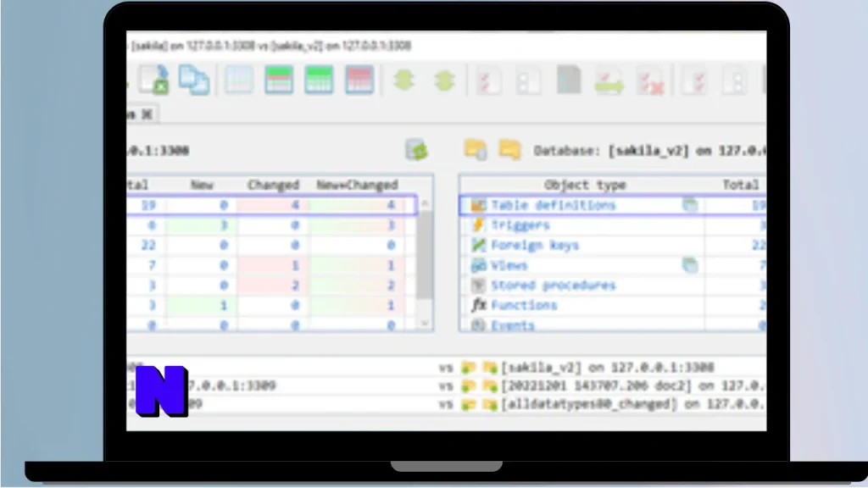The width and height of the screenshot is (868, 488).
Task: Sort by the Changed column header
Action: pyautogui.click(x=274, y=185)
